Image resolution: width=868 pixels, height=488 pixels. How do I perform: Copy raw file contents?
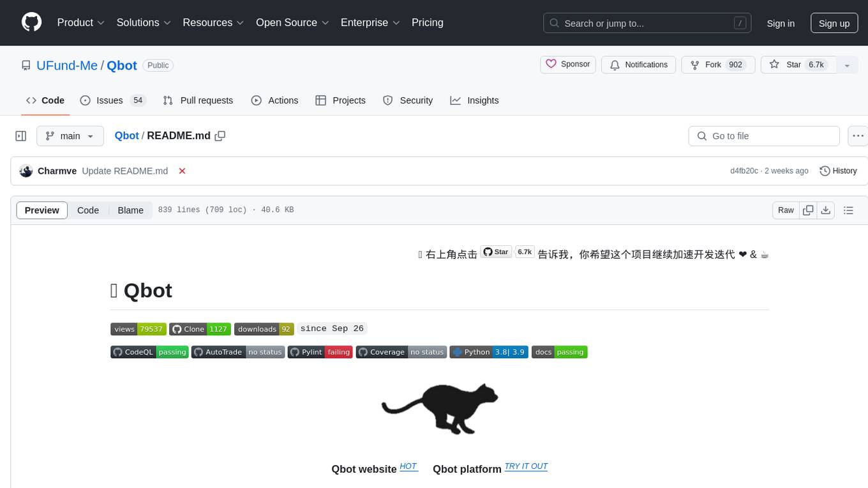click(x=808, y=210)
